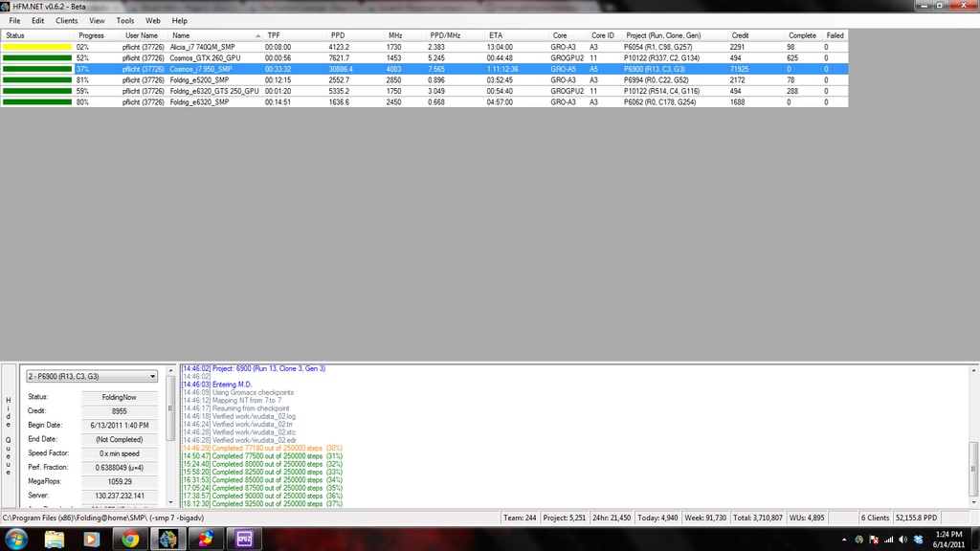Select the Foldrig_e6320_SMP client row

pyautogui.click(x=424, y=101)
